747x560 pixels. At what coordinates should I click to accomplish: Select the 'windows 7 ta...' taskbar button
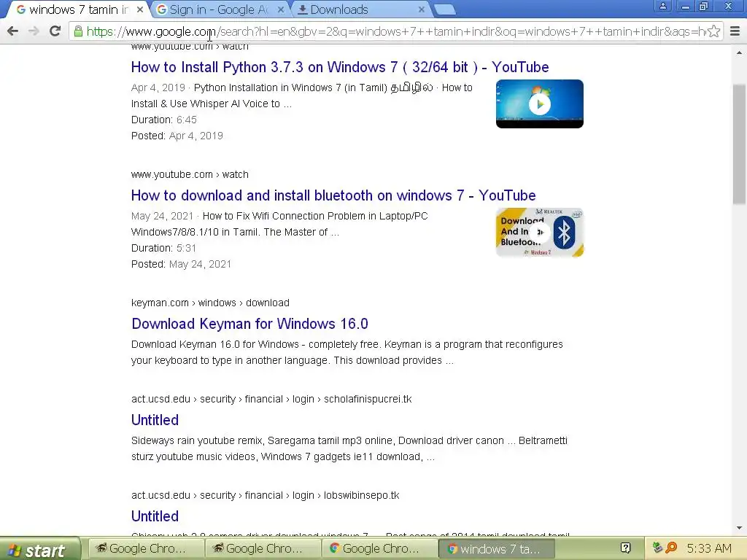pos(496,548)
